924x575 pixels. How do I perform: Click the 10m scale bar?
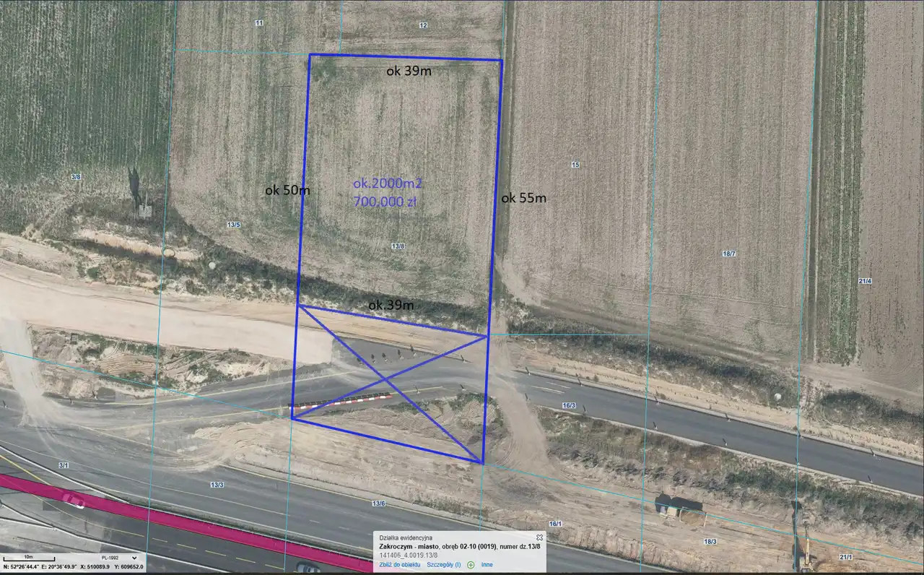tap(29, 558)
